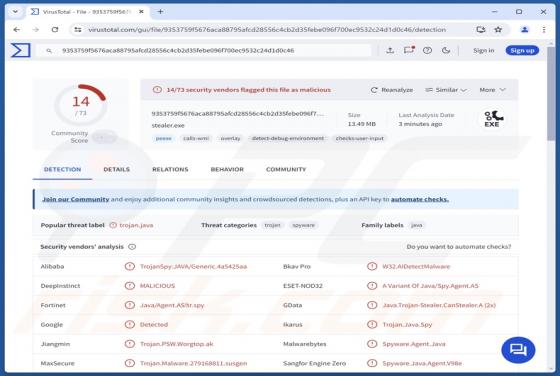The height and width of the screenshot is (376, 560).
Task: Click the page vertical scrollbar
Action: [551, 93]
